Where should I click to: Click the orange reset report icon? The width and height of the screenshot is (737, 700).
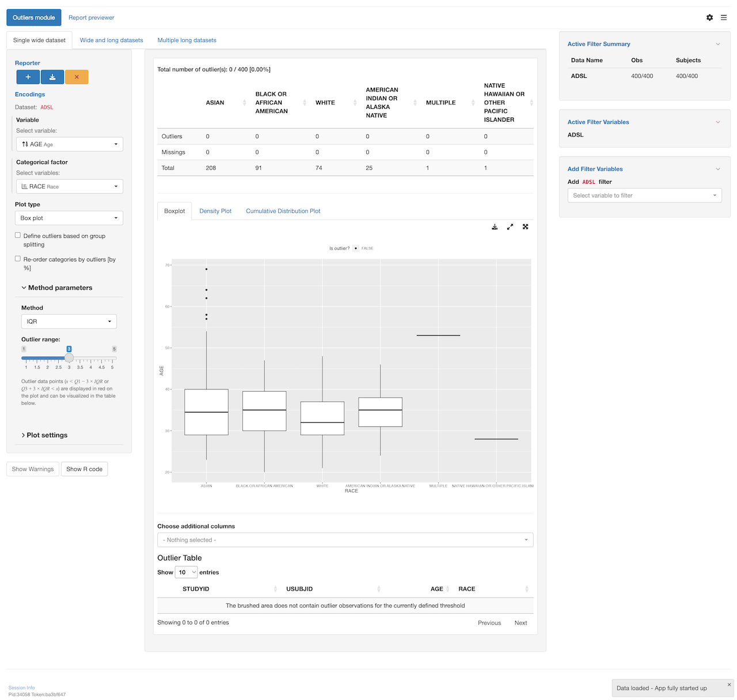click(x=77, y=77)
